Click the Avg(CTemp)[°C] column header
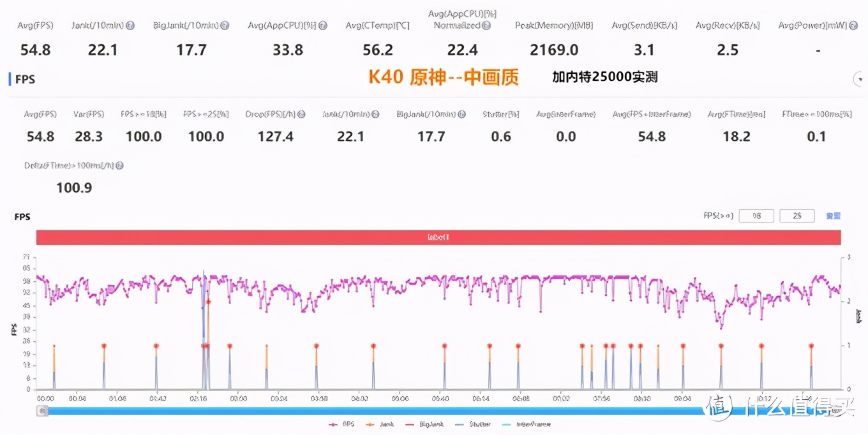 point(377,26)
